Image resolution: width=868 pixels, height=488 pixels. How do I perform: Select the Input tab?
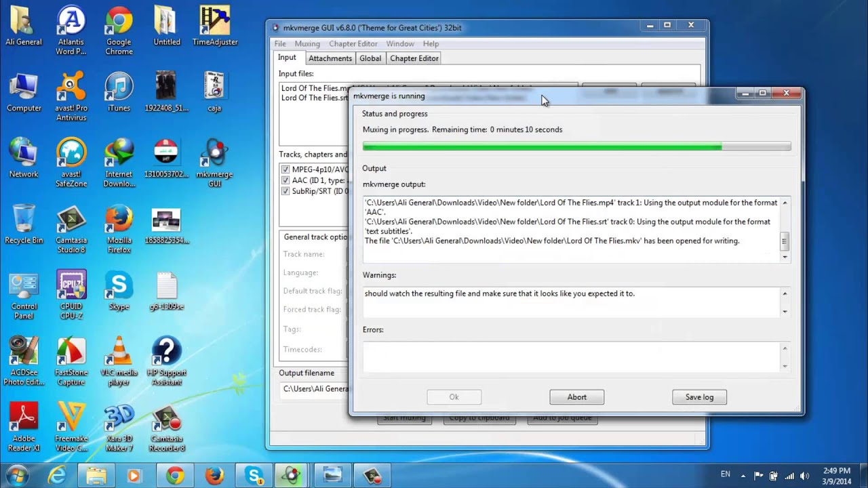tap(287, 58)
